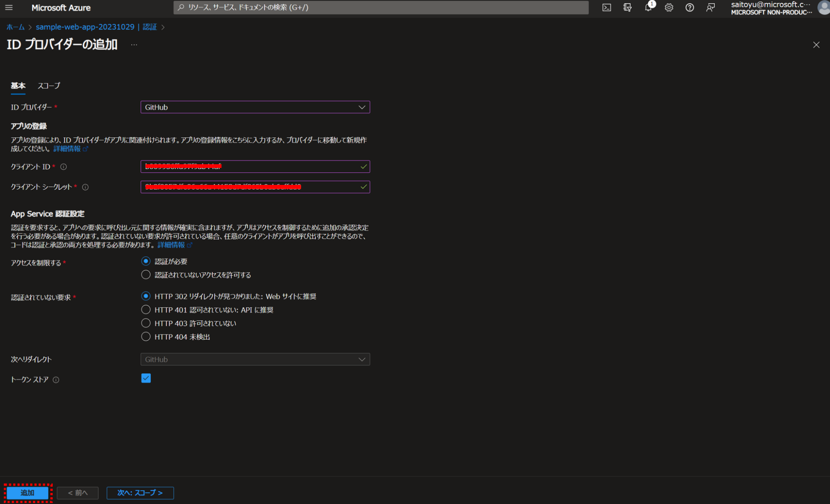Choose HTTP 302 リダイレクト radio option

click(146, 296)
